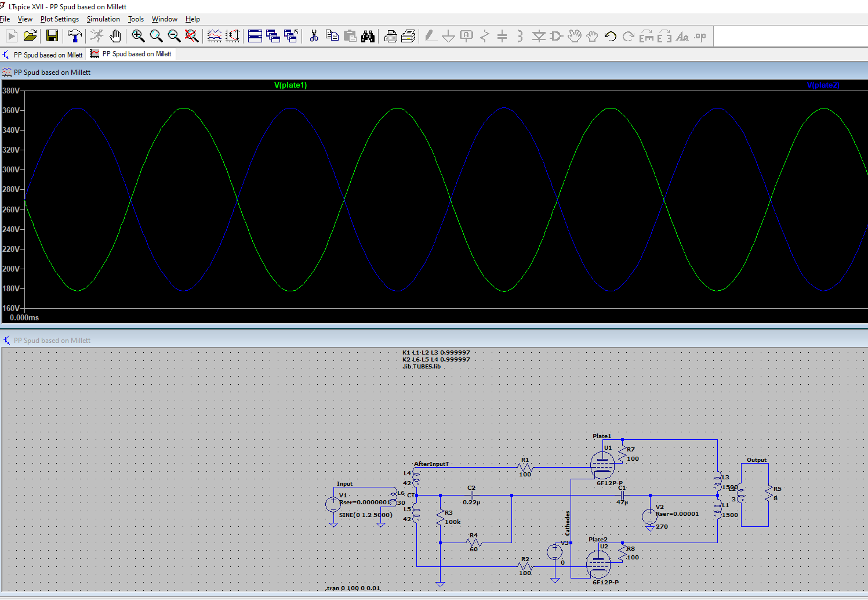Image resolution: width=868 pixels, height=600 pixels.
Task: Open the Tools menu
Action: [136, 19]
